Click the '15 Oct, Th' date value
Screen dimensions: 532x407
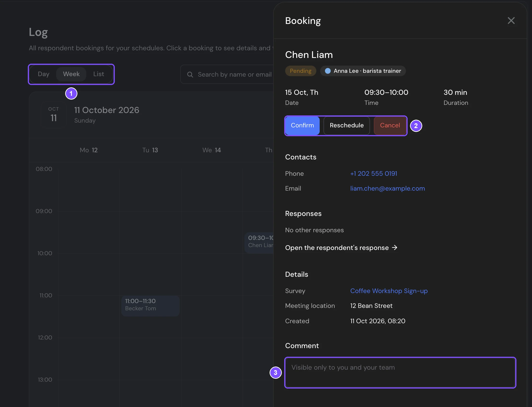302,92
